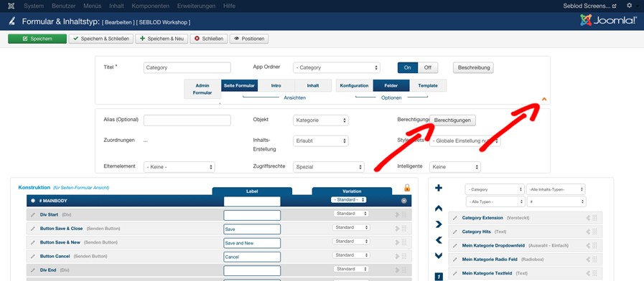Open Variation dropdown for Button Save & Close
This screenshot has width=644, height=281.
(351, 227)
